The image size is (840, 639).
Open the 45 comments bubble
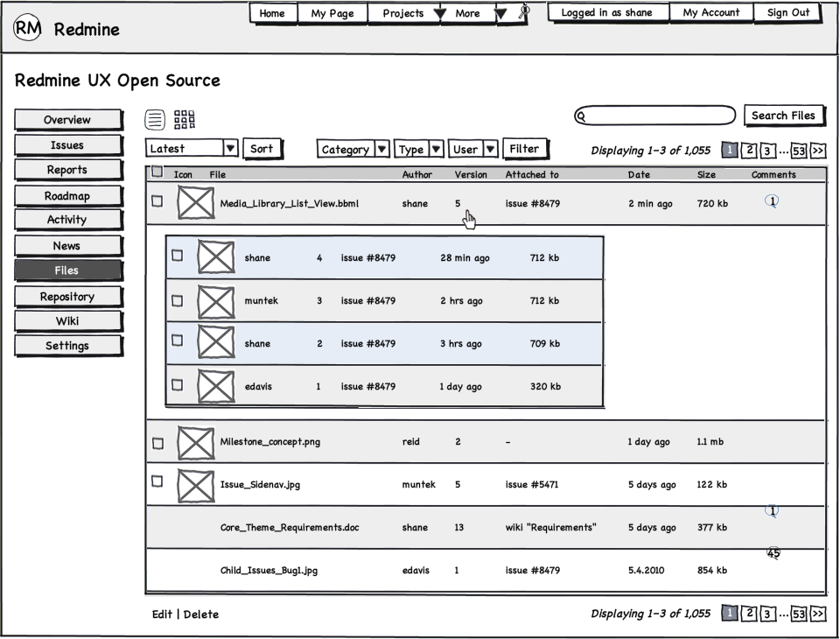click(773, 552)
